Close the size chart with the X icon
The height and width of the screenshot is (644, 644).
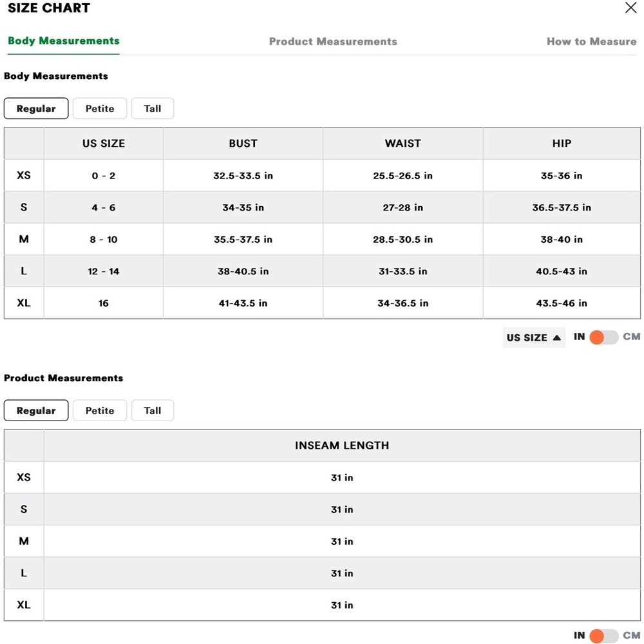(630, 7)
